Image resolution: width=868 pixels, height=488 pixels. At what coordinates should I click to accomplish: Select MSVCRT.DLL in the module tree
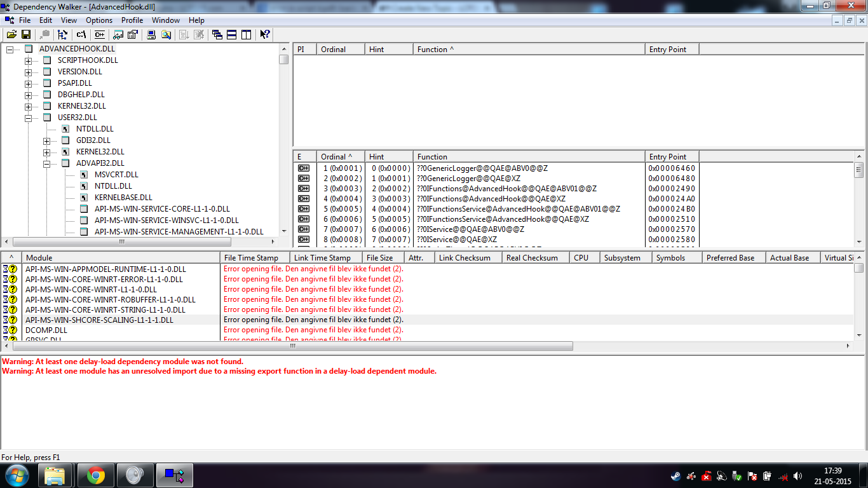click(x=116, y=175)
